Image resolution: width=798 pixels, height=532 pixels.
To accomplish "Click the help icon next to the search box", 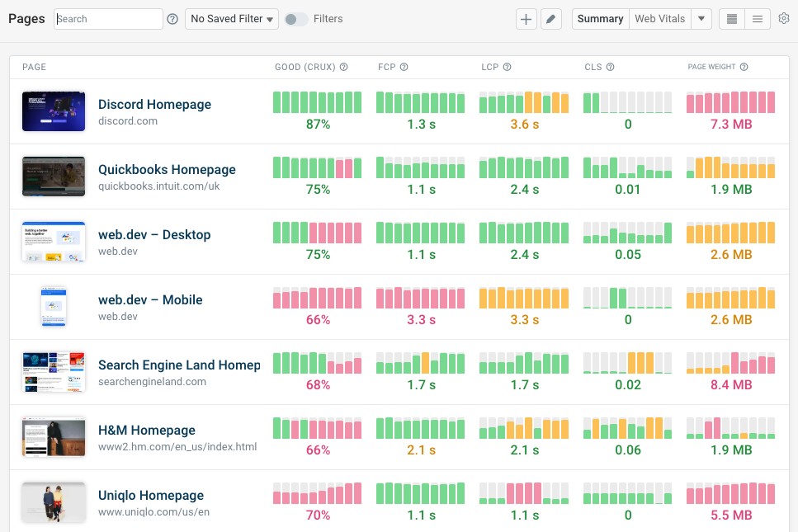I will pyautogui.click(x=172, y=18).
